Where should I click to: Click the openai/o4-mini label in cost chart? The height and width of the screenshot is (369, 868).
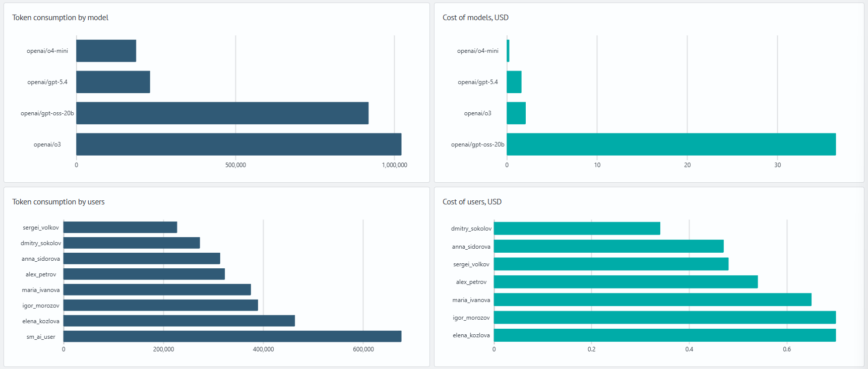(x=478, y=51)
